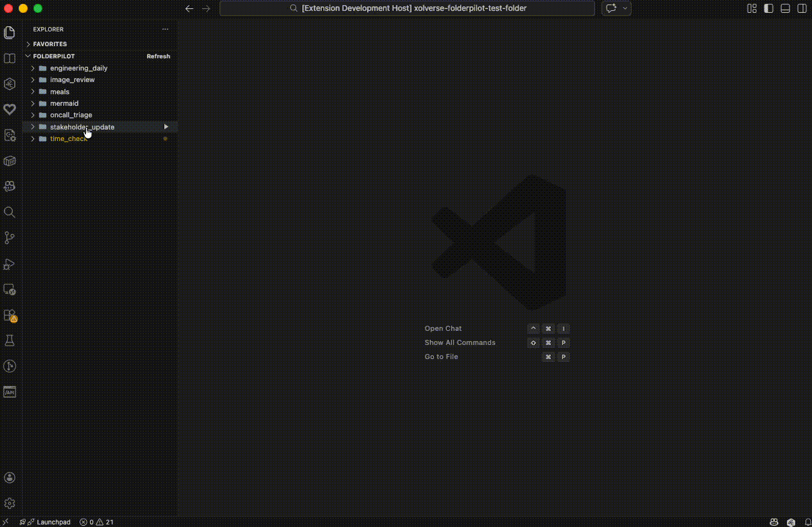
Task: Toggle the primary side bar visibility
Action: [769, 8]
